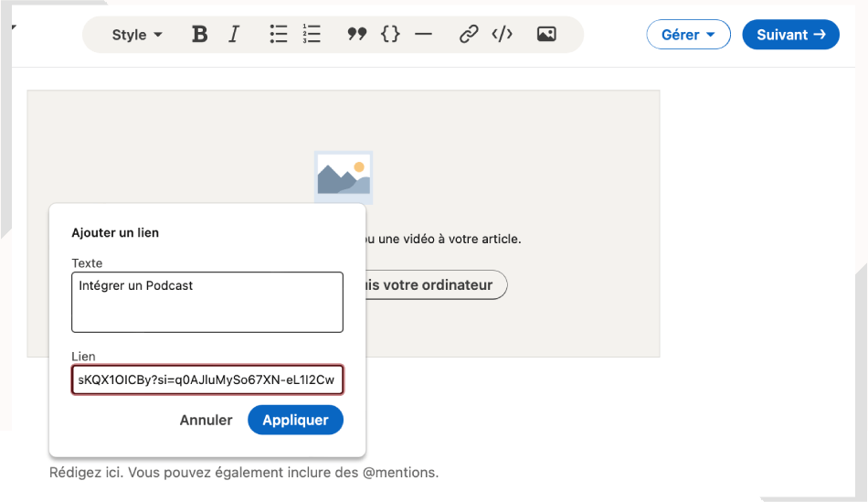Click the embed code icon
Image resolution: width=868 pixels, height=502 pixels.
502,35
